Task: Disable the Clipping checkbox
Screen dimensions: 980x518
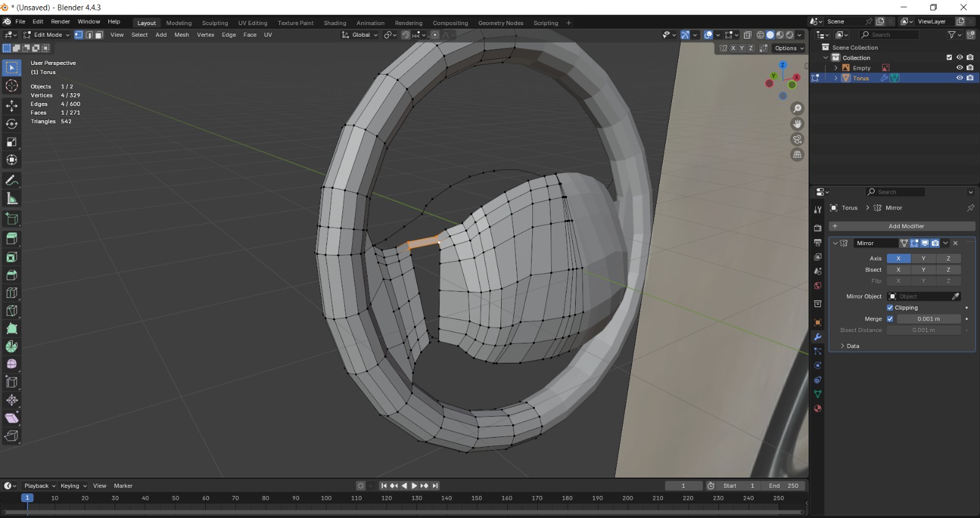Action: click(x=890, y=308)
